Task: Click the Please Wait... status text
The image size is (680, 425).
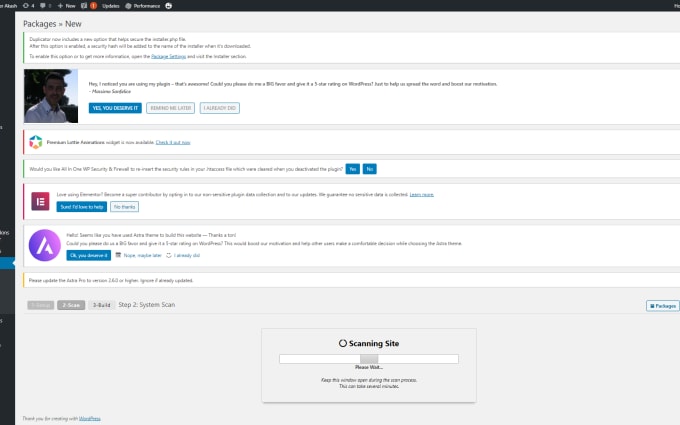Action: click(369, 367)
